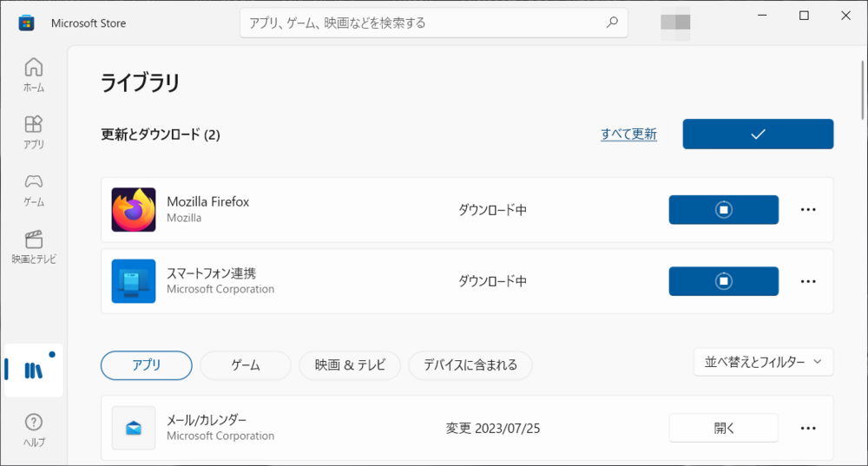The width and height of the screenshot is (868, 466).
Task: Open the Help icon at bottom-left
Action: 33,430
